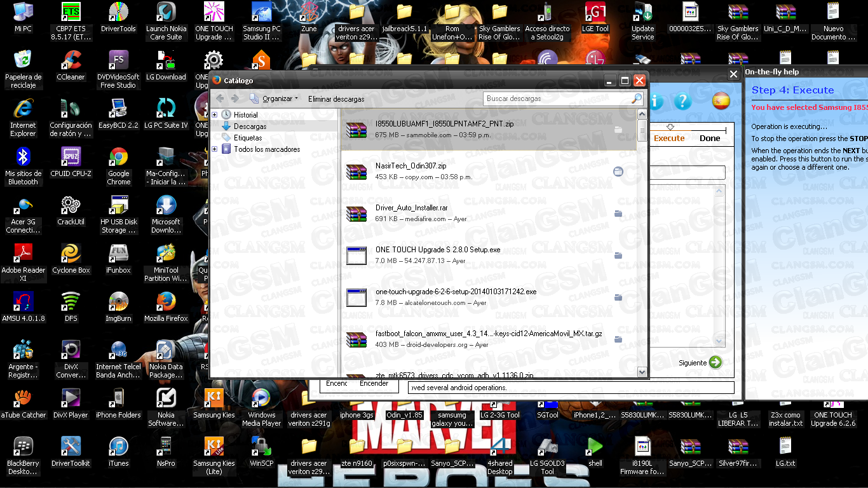
Task: Select Historial in the sidebar
Action: point(245,115)
